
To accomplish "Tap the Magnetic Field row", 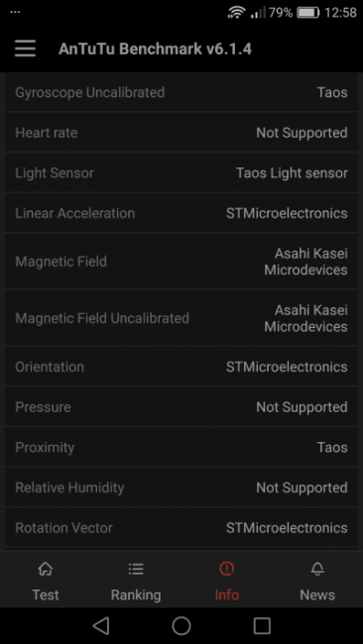I will tap(181, 262).
